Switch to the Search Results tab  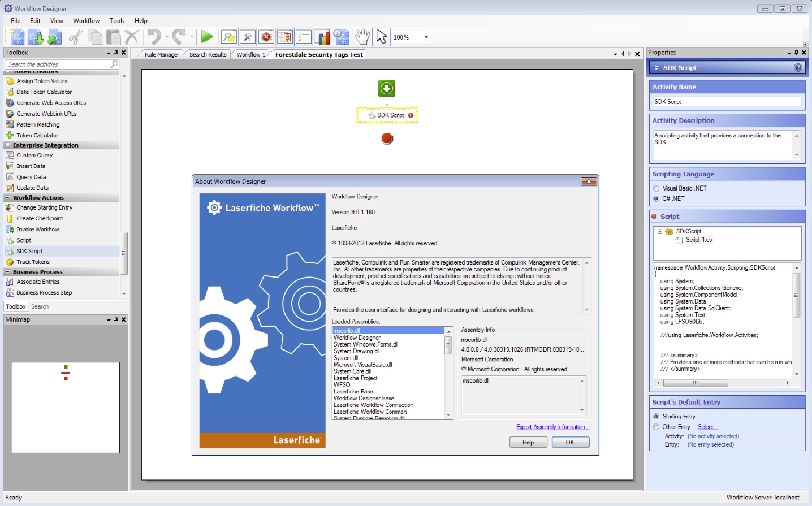pyautogui.click(x=208, y=55)
